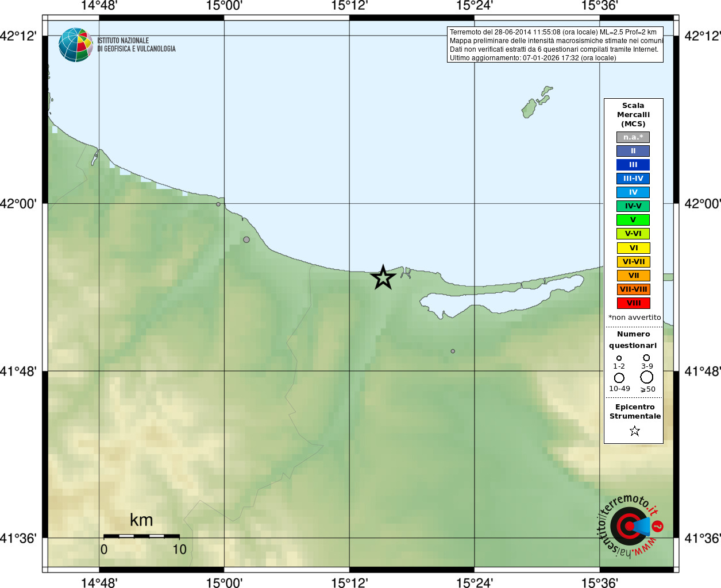Click the epicenter star on the map
The image size is (721, 588).
[383, 278]
